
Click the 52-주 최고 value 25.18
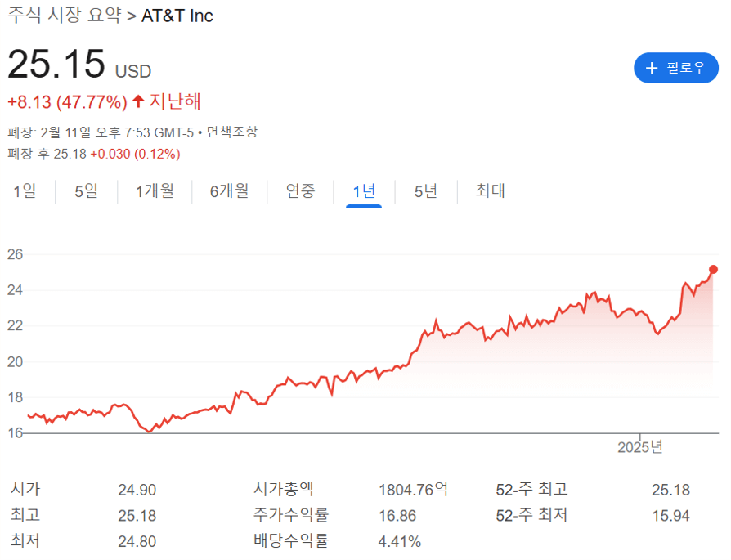click(x=670, y=490)
